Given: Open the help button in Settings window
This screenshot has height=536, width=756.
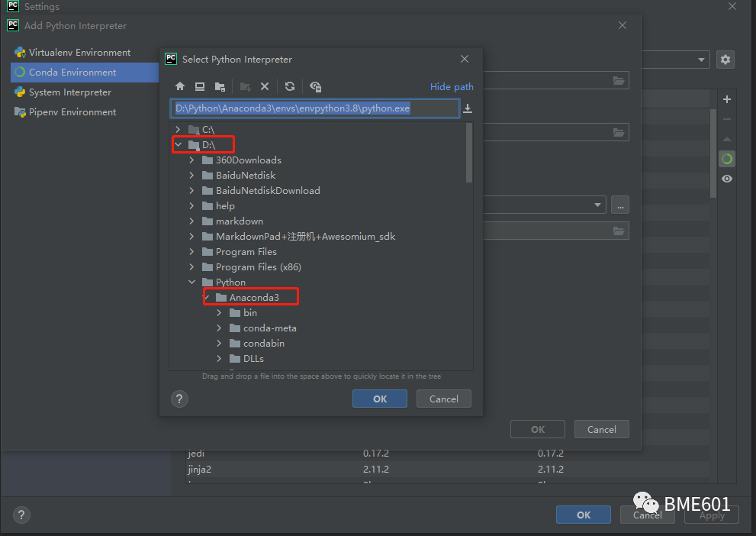Looking at the screenshot, I should point(21,515).
